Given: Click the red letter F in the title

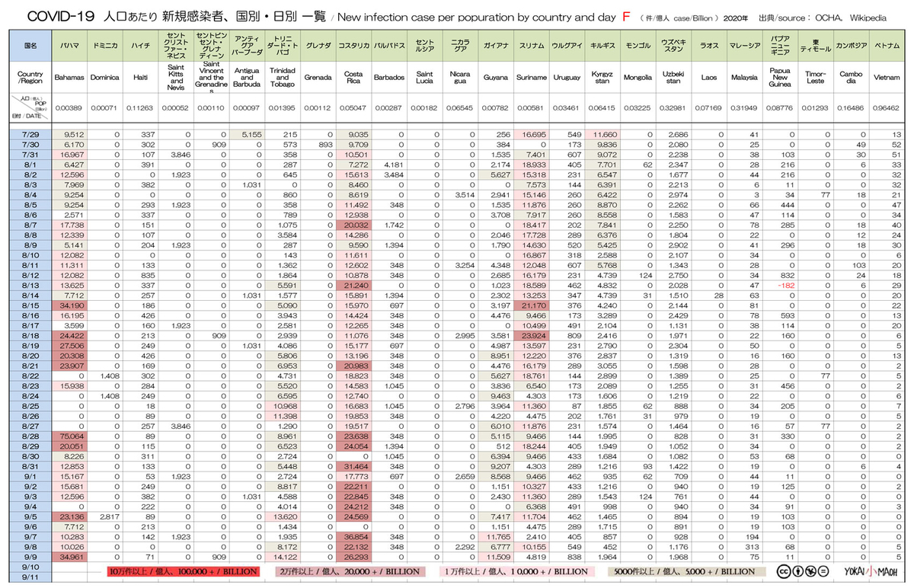Looking at the screenshot, I should (625, 16).
